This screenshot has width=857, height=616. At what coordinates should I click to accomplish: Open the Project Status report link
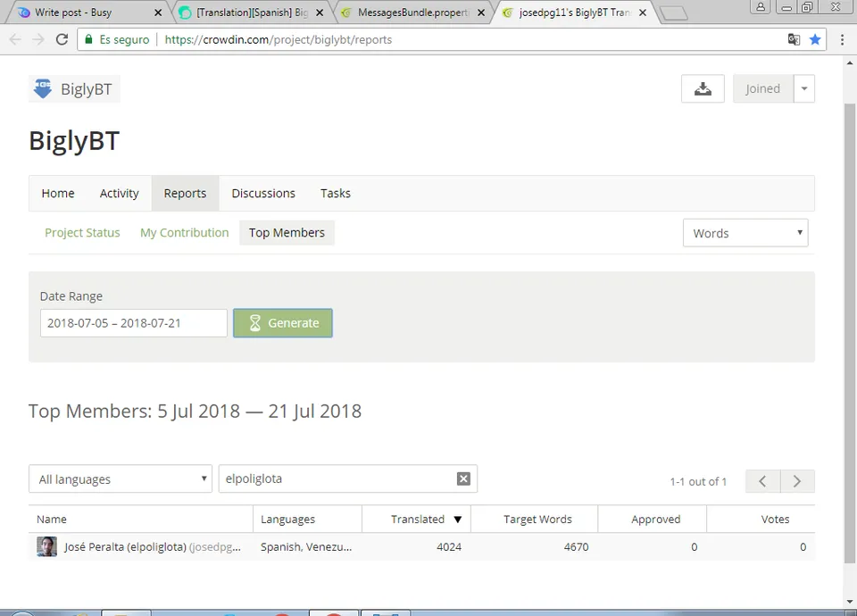pos(82,233)
